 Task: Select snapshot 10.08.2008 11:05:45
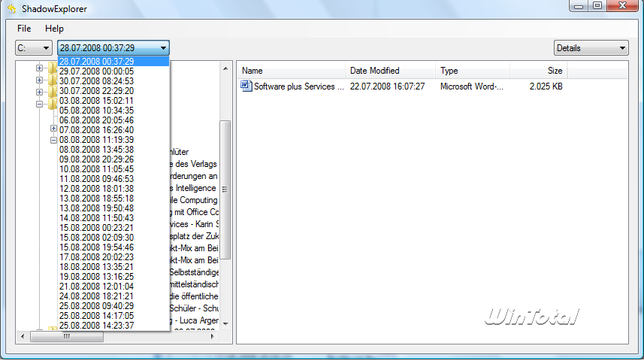coord(113,169)
